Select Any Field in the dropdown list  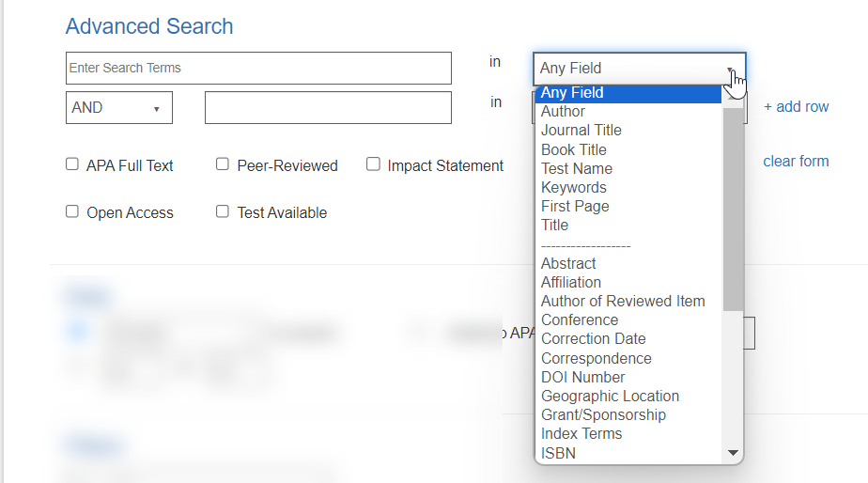(628, 93)
